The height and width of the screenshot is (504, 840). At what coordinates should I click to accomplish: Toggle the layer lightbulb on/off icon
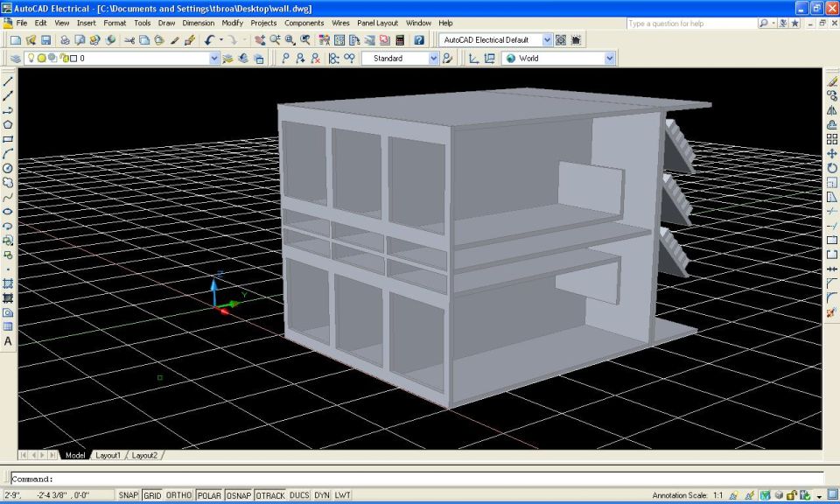(x=31, y=58)
